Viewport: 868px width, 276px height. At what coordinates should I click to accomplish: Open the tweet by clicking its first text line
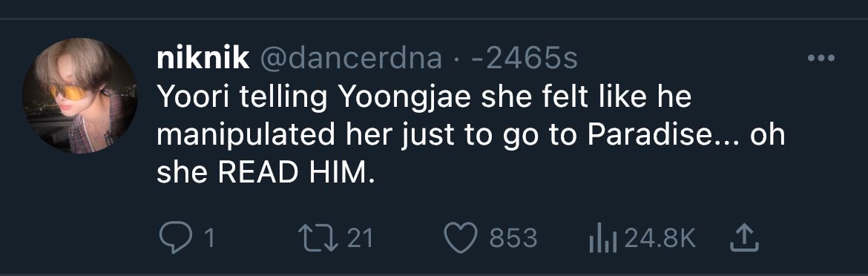[424, 98]
